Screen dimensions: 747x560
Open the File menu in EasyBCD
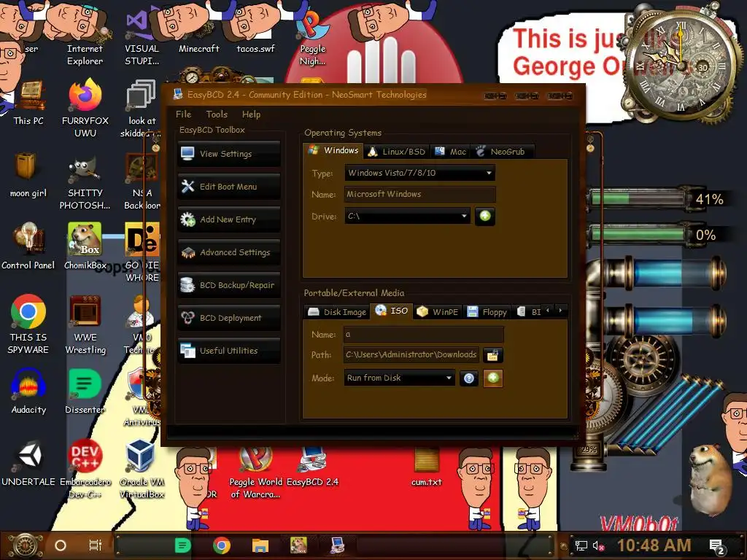(183, 114)
